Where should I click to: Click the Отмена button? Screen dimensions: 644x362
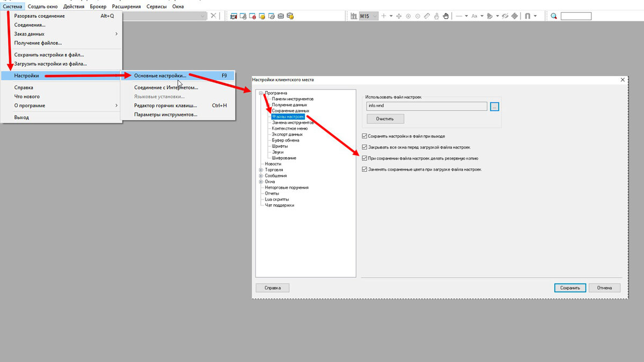(604, 288)
